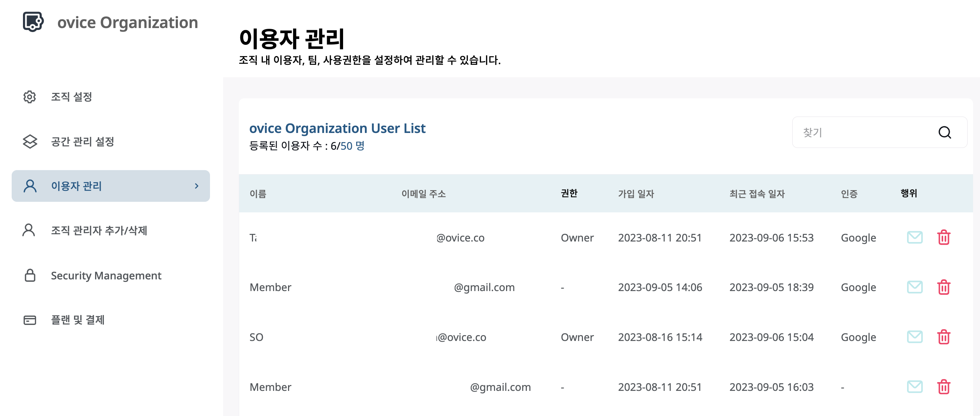Screen dimensions: 980x416
Task: Click the trash icon in the SO row
Action: pos(944,337)
